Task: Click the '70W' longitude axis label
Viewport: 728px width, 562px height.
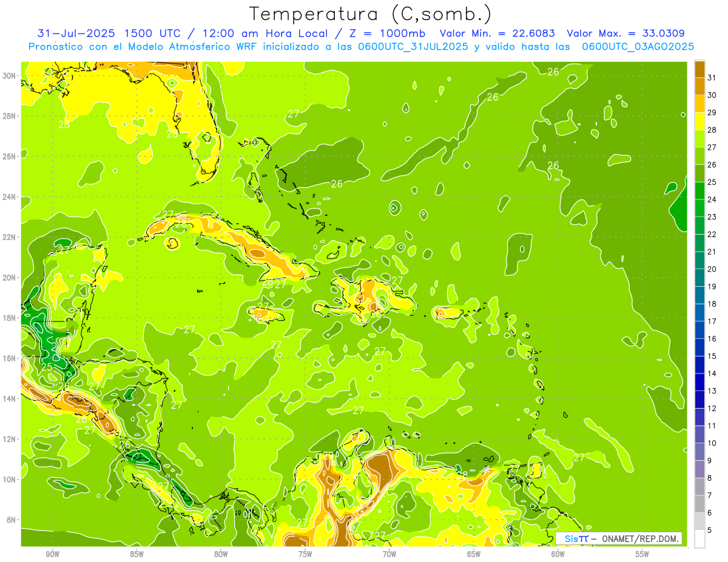Action: 389,554
